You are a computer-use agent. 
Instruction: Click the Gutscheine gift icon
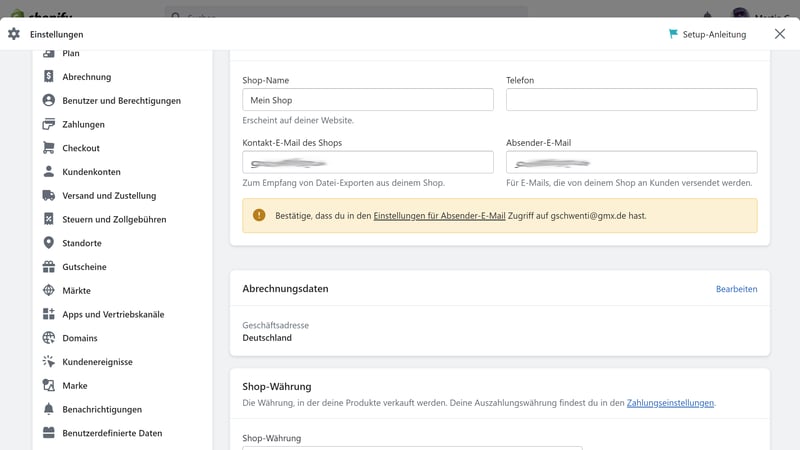[48, 267]
